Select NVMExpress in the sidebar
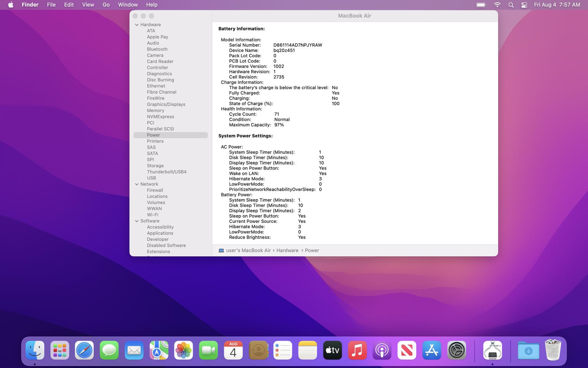The width and height of the screenshot is (588, 368). click(160, 117)
